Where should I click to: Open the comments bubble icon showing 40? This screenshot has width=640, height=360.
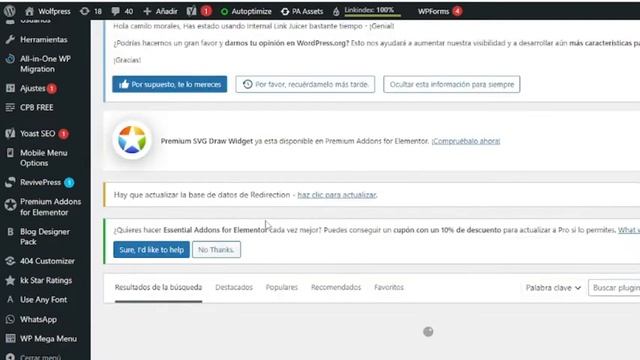click(x=116, y=11)
